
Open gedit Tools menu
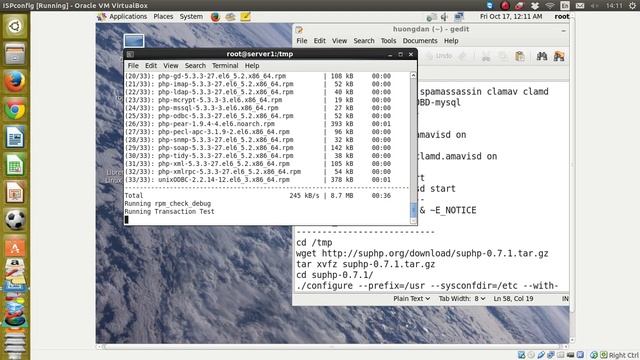click(x=388, y=41)
